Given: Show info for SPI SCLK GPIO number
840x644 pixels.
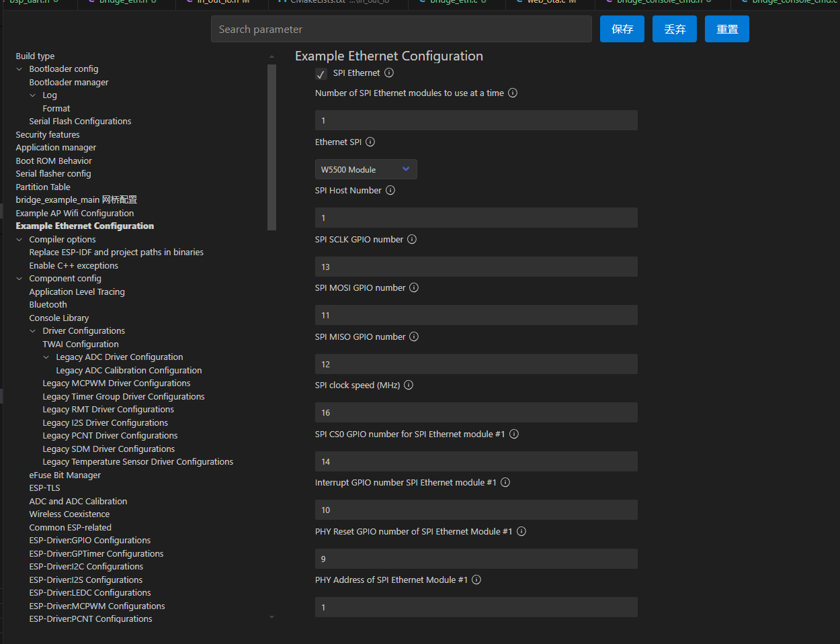Looking at the screenshot, I should point(412,240).
